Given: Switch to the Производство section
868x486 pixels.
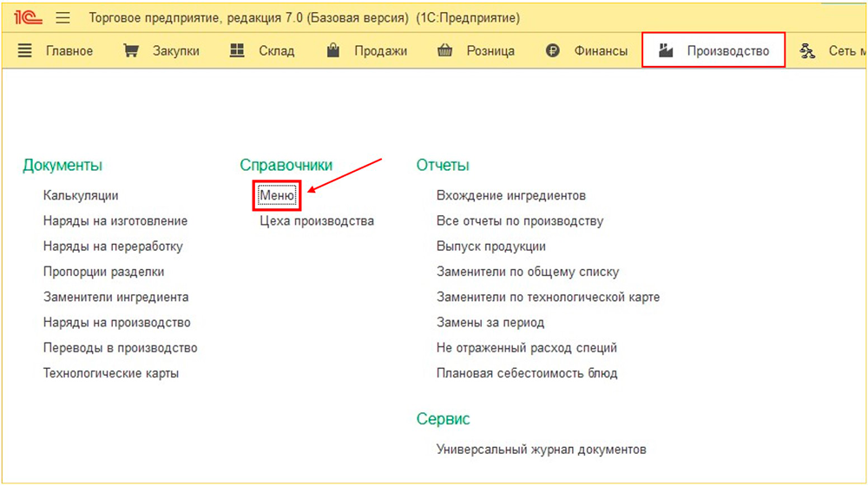Looking at the screenshot, I should tap(727, 51).
